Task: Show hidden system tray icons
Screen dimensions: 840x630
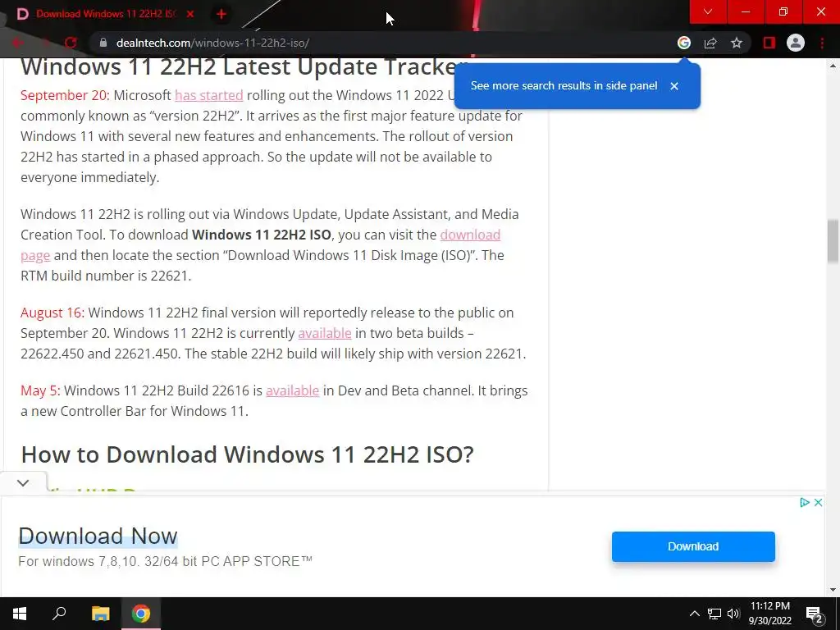Action: (x=694, y=614)
